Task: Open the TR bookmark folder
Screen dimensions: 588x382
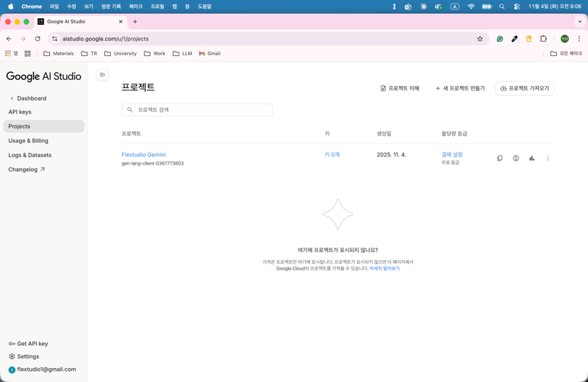Action: tap(89, 54)
